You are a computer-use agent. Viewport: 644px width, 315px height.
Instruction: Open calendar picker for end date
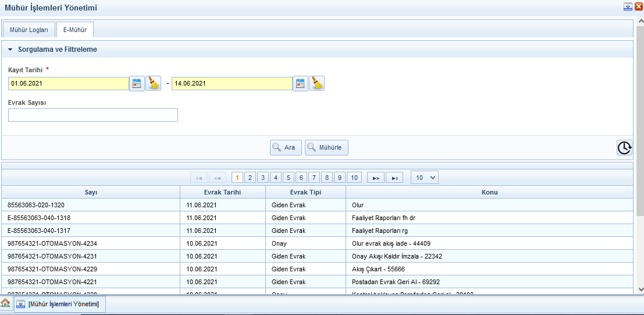pyautogui.click(x=300, y=83)
